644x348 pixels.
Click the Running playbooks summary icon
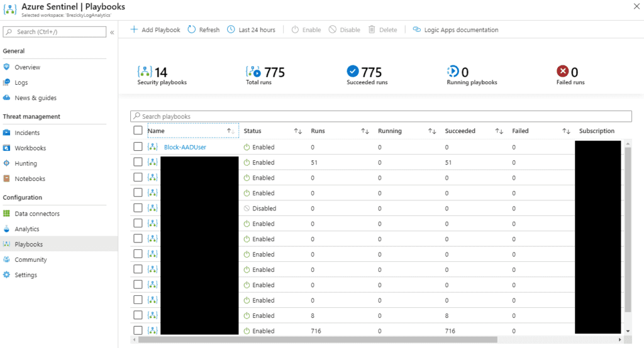(453, 71)
